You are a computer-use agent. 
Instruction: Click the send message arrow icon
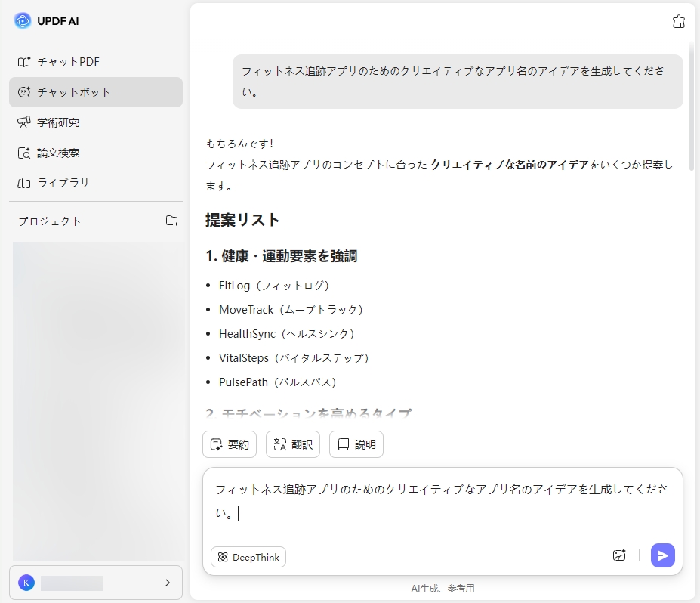[x=662, y=555]
